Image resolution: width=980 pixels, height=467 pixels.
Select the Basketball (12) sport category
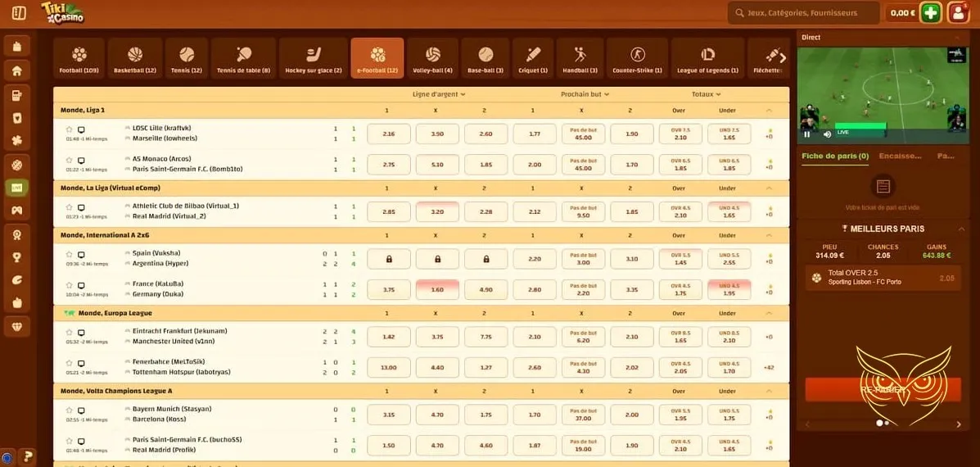point(135,58)
